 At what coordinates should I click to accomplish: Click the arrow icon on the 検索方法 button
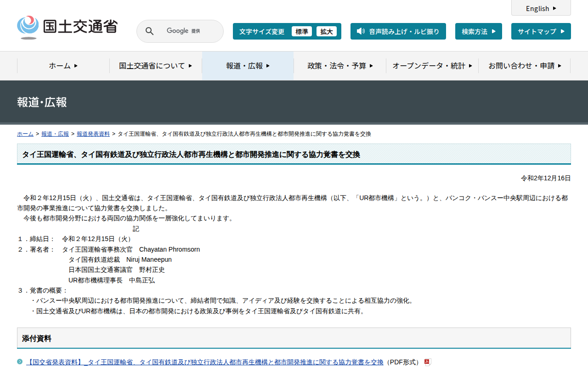[x=493, y=31]
